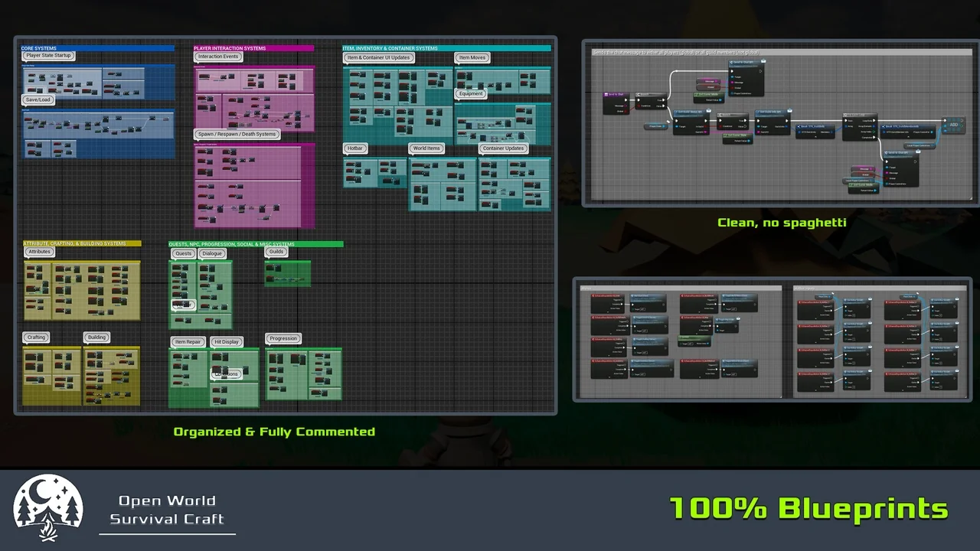Click the Open World Survival Craft campfire logo
This screenshot has height=551, width=980.
pos(48,508)
